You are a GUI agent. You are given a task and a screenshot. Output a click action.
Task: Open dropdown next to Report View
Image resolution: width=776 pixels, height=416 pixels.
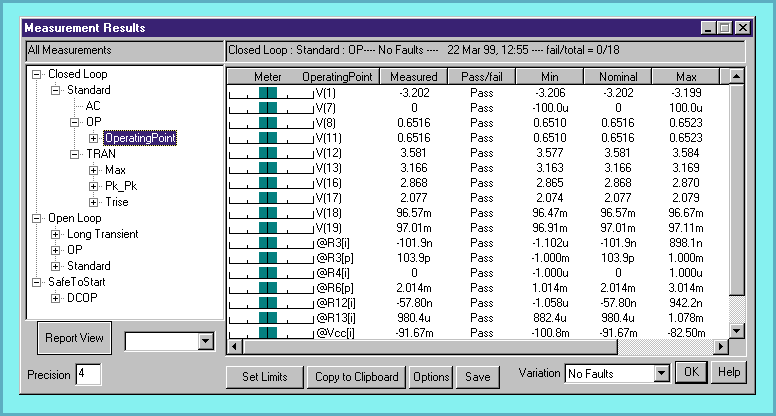(206, 342)
